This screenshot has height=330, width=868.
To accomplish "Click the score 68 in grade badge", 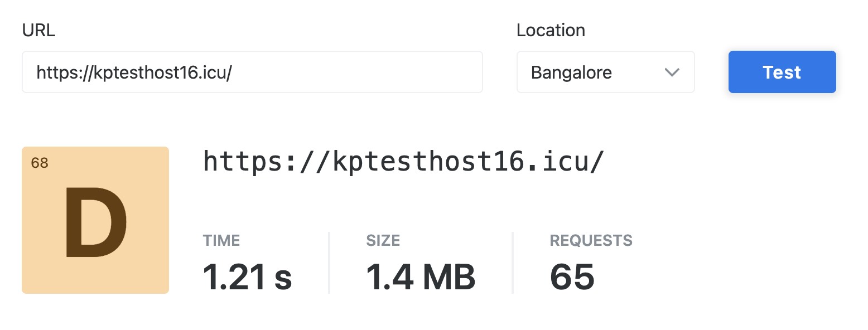I will (x=40, y=163).
